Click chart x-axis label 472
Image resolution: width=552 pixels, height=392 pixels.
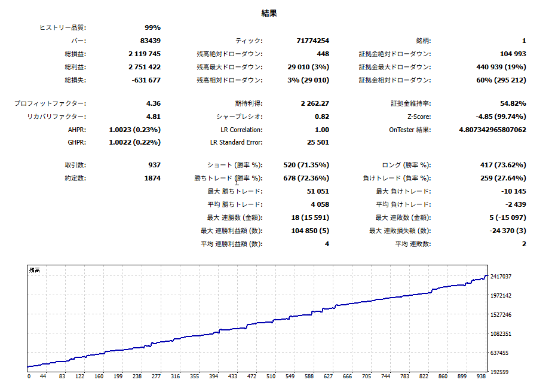tap(252, 376)
